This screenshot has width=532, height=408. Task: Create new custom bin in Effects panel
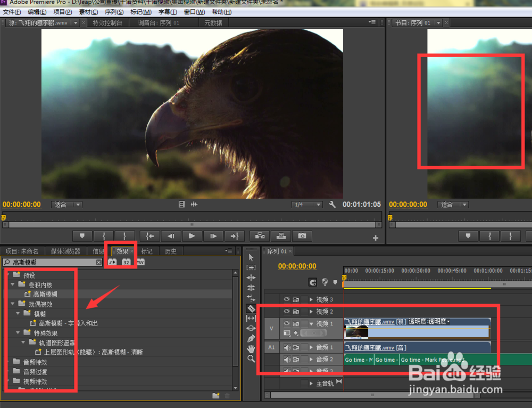[216, 395]
